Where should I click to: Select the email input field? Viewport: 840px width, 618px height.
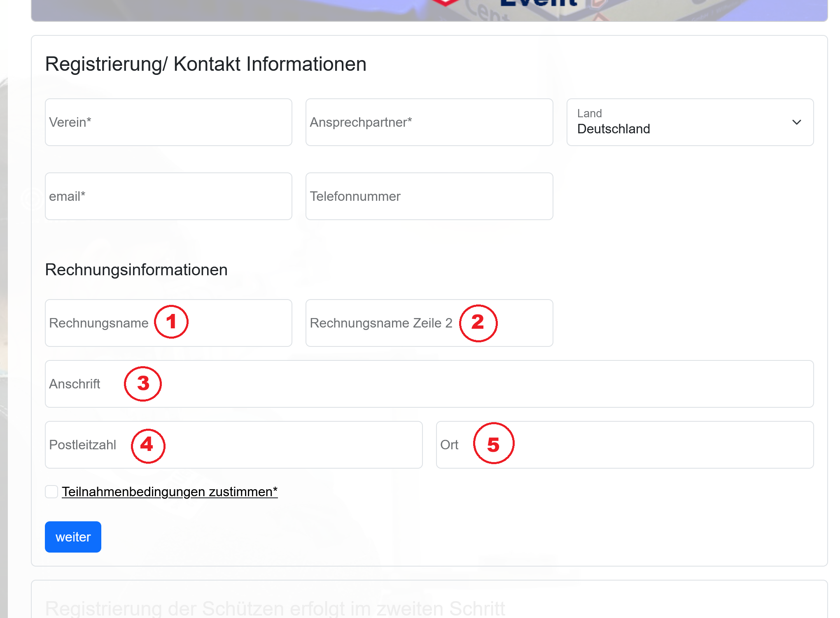pos(168,196)
